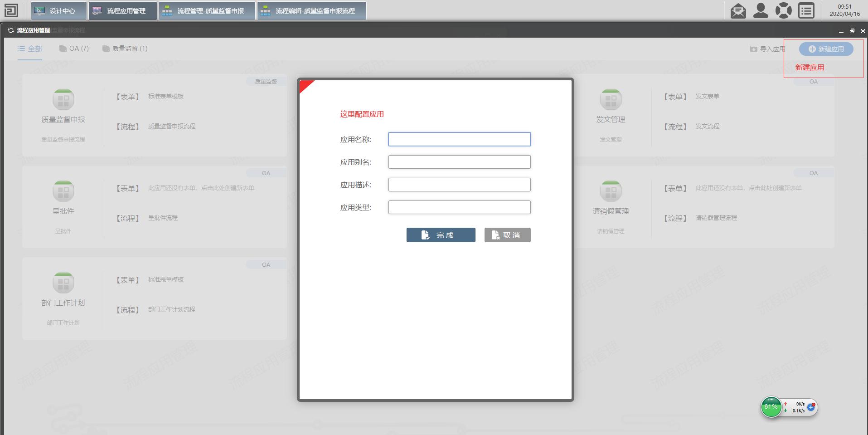Click the system logo icon at top-left
Screen dimensions: 868x435
click(x=11, y=10)
